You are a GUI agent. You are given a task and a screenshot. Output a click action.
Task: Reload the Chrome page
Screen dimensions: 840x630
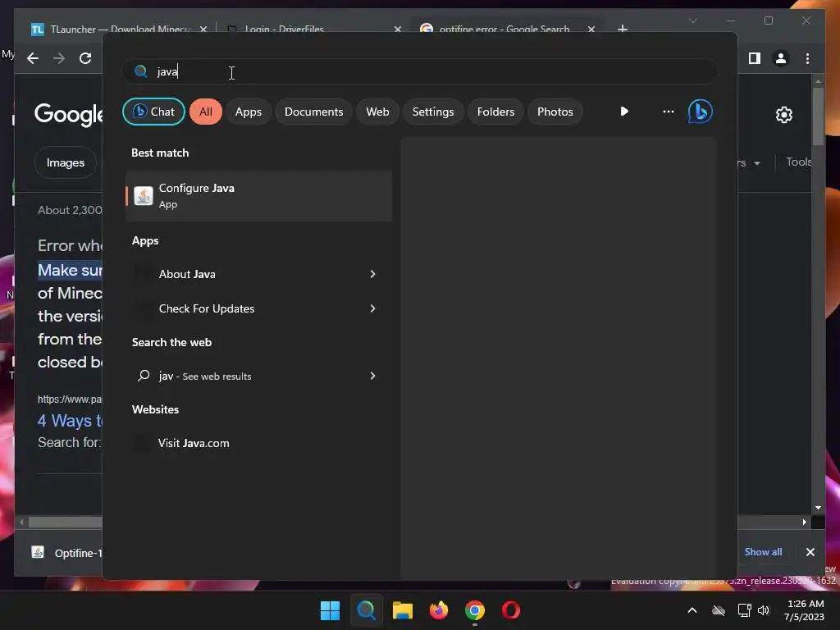(x=85, y=58)
